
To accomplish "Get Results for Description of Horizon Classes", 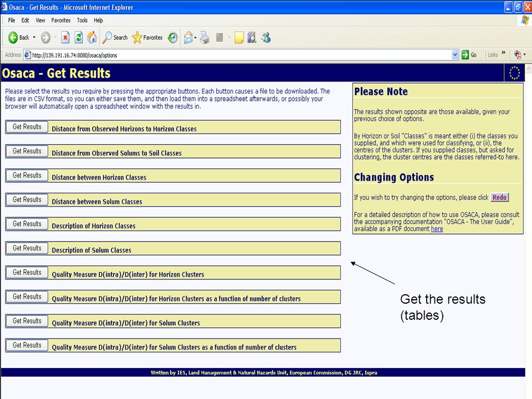I will pyautogui.click(x=27, y=224).
